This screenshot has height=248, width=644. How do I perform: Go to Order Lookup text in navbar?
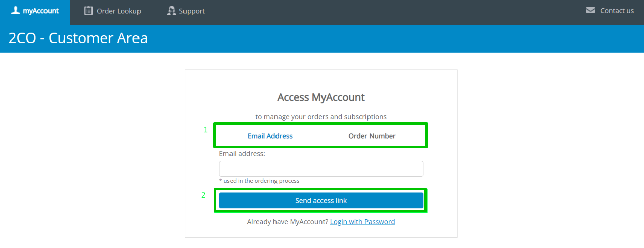click(119, 11)
